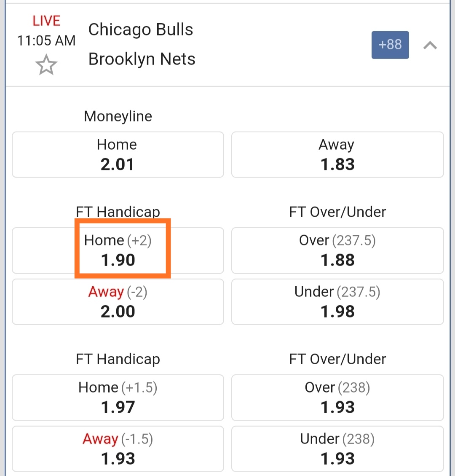Pick Home (+2) handicap at 1.90
The width and height of the screenshot is (455, 476).
[x=118, y=250]
